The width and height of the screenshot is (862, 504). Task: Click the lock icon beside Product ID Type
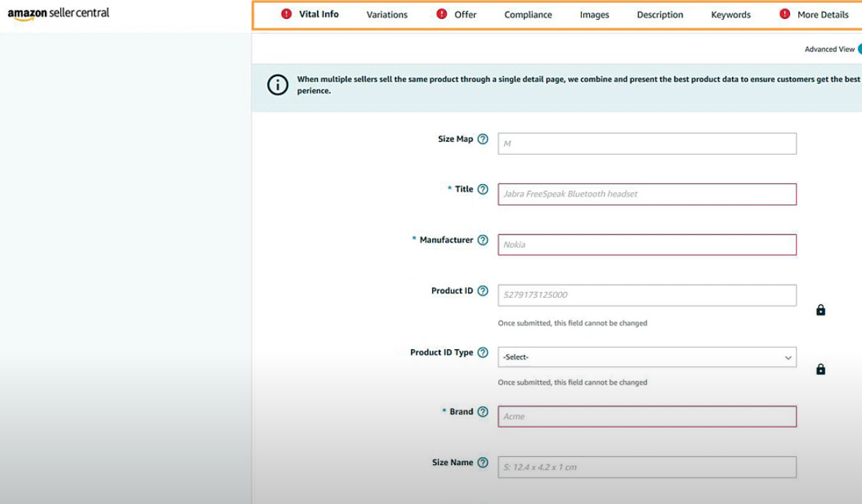pyautogui.click(x=821, y=369)
